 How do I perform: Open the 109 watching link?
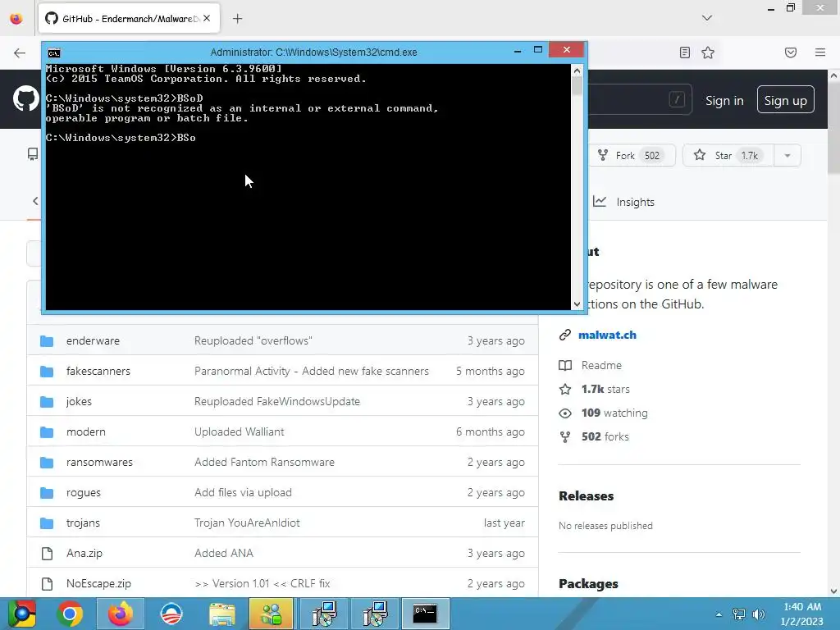tap(614, 413)
